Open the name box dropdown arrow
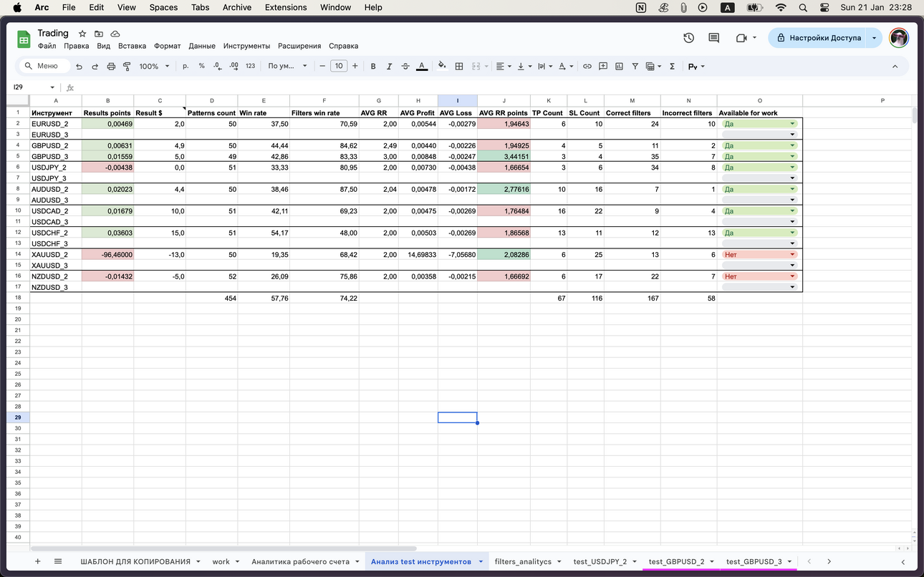924x577 pixels. 52,87
